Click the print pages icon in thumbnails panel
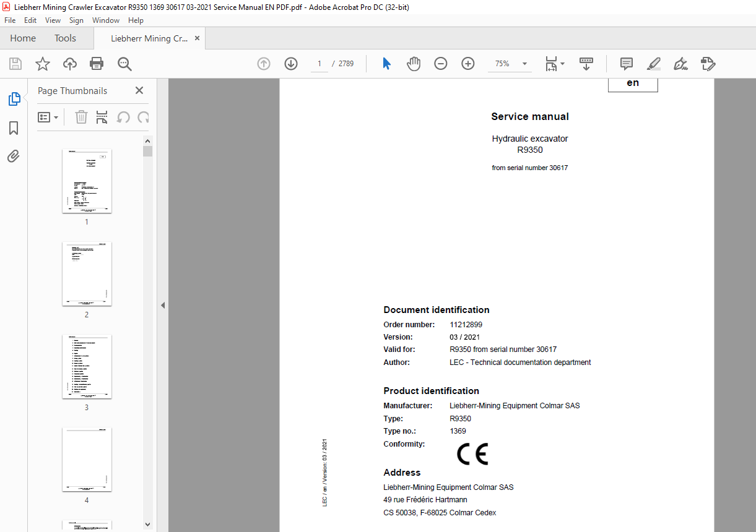 pos(102,117)
